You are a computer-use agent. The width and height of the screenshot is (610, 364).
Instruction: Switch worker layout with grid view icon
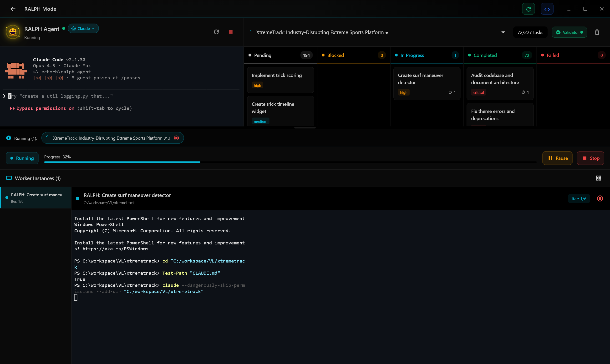[x=598, y=178]
